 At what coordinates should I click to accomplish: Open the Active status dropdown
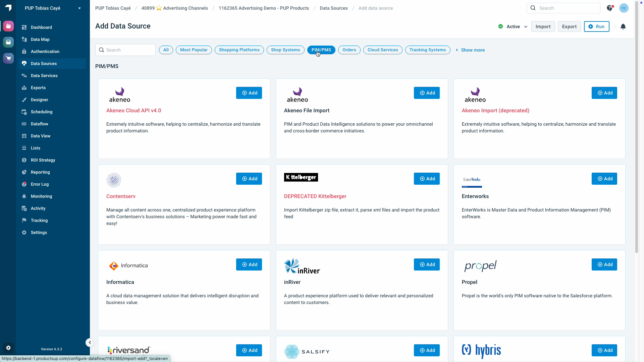coord(513,26)
